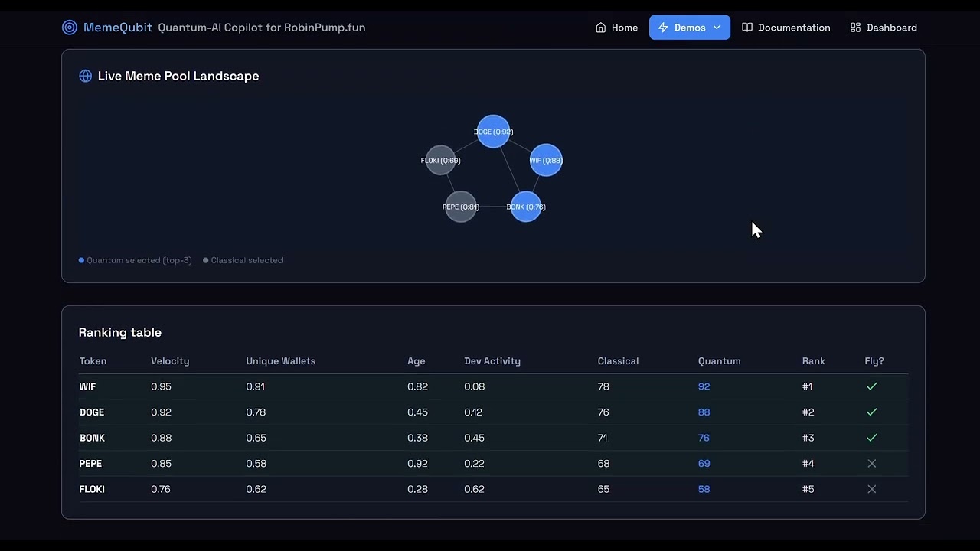
Task: Click PEPE's Dev Activity value 0.22
Action: click(x=474, y=463)
